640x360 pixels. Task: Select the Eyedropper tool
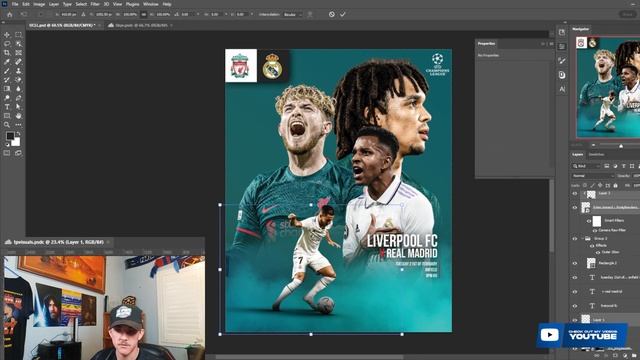tap(7, 62)
